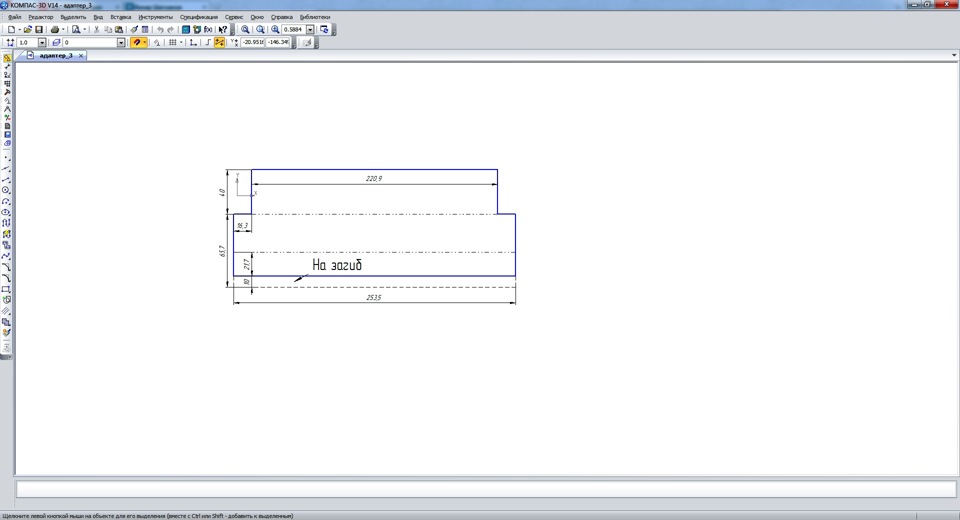Image resolution: width=960 pixels, height=520 pixels.
Task: Close the адаптер_3 tab
Action: [81, 55]
